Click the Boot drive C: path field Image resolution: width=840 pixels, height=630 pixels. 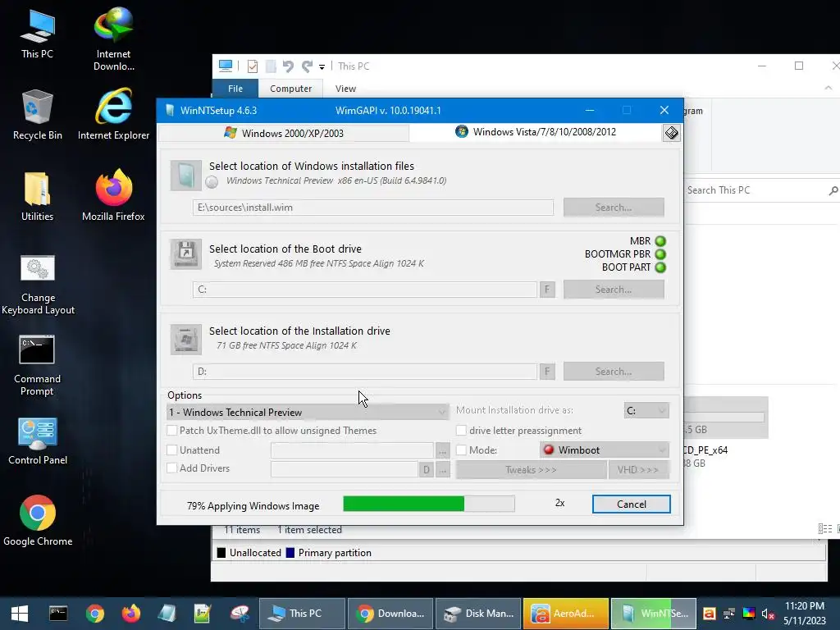click(365, 290)
